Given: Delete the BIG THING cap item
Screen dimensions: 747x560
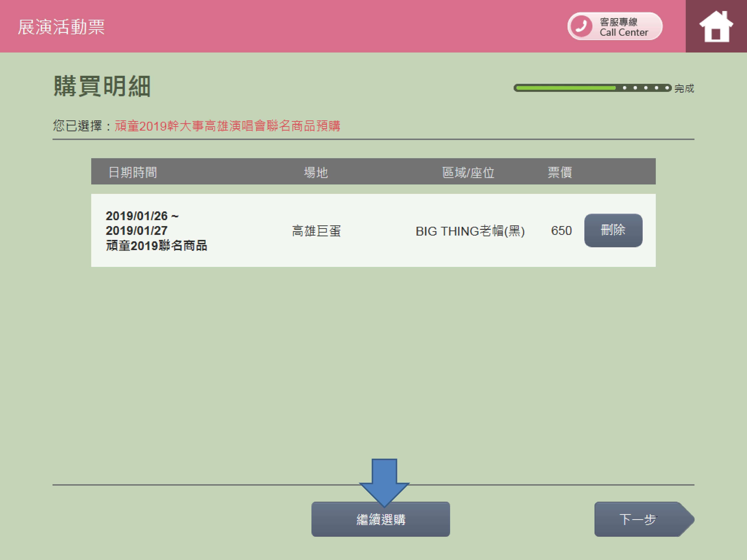Looking at the screenshot, I should pos(613,230).
